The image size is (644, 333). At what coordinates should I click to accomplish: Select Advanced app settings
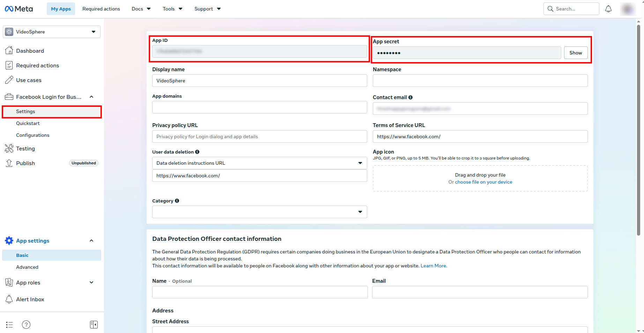tap(27, 267)
